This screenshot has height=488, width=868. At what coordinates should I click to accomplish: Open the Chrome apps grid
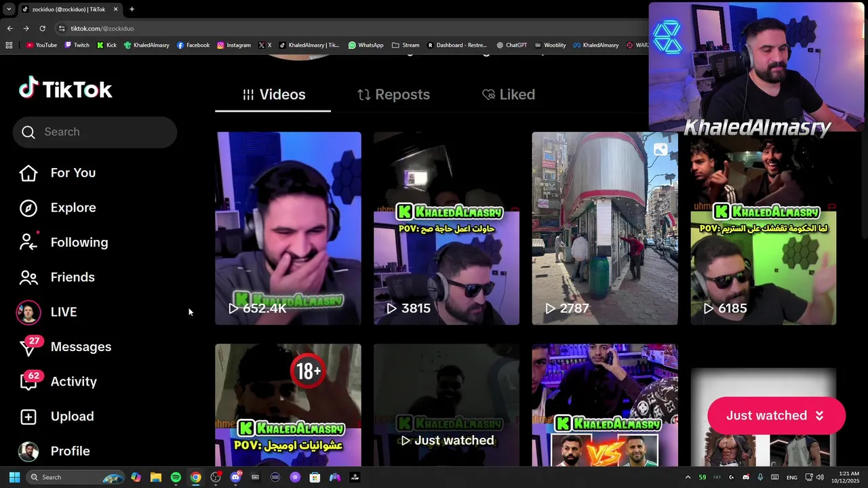pos(9,45)
